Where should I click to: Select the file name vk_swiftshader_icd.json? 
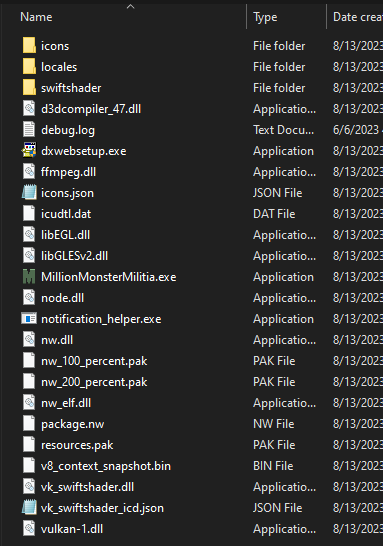tap(102, 508)
